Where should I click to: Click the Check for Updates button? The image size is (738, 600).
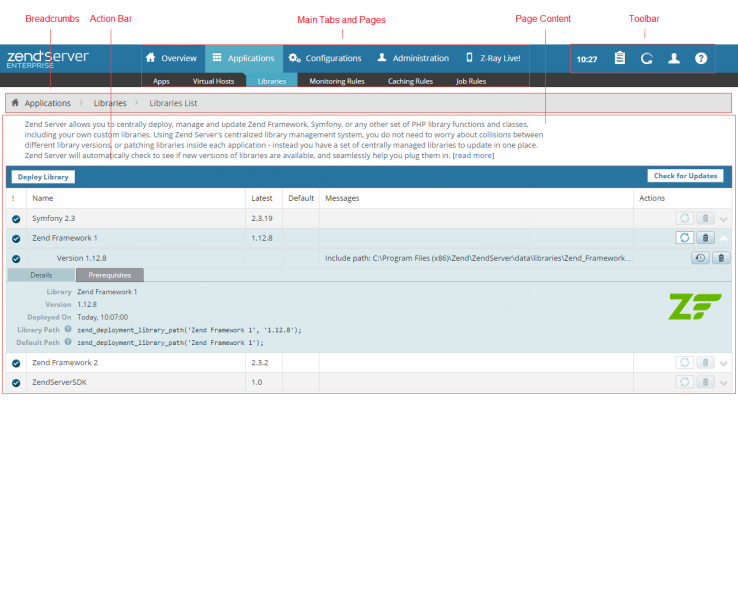(x=685, y=176)
